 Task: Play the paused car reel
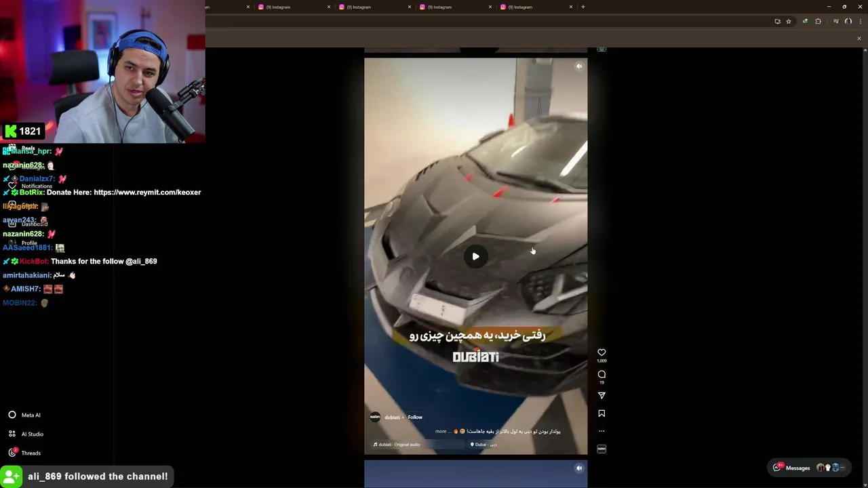(475, 256)
